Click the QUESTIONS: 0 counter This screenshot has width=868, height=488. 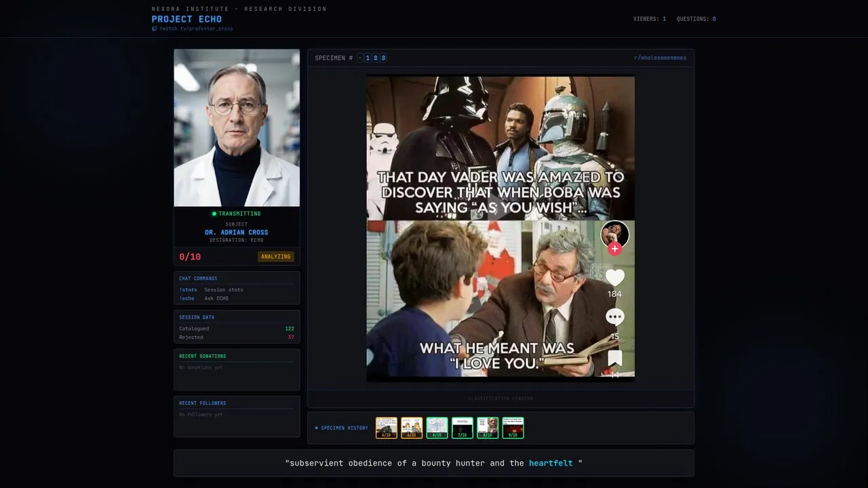pos(696,19)
